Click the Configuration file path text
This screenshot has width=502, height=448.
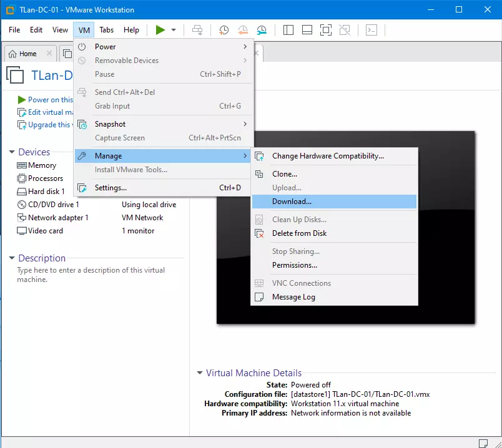pyautogui.click(x=360, y=394)
